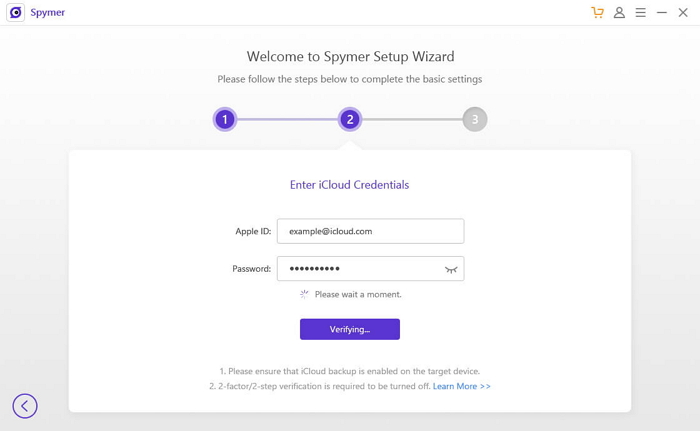Click the Spymer logo icon
The image size is (700, 431).
coord(15,13)
